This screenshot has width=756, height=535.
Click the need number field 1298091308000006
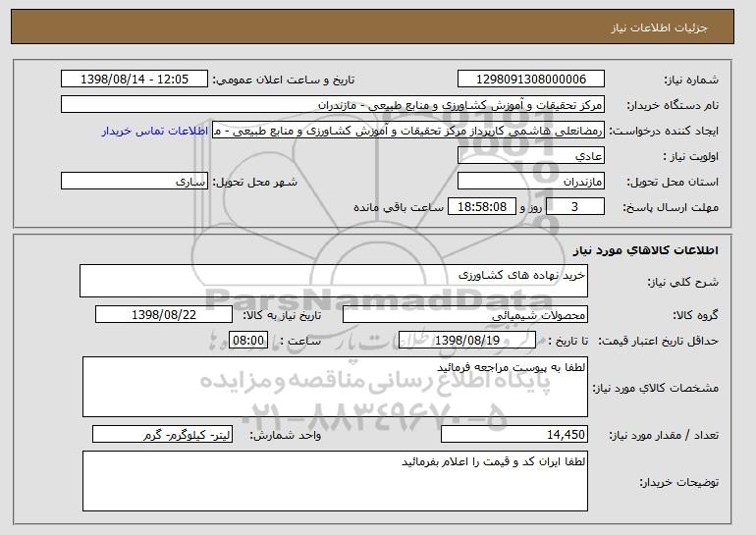point(531,80)
